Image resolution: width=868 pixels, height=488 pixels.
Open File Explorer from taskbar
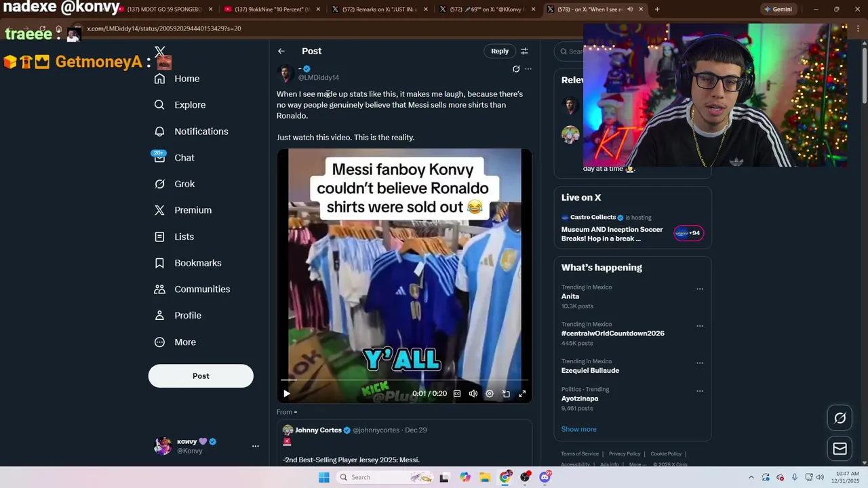tap(485, 477)
